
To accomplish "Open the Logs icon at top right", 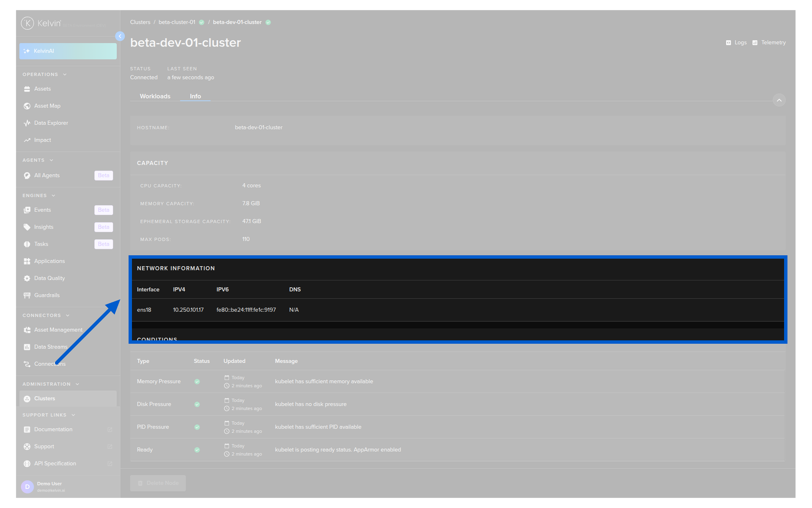I will 728,43.
